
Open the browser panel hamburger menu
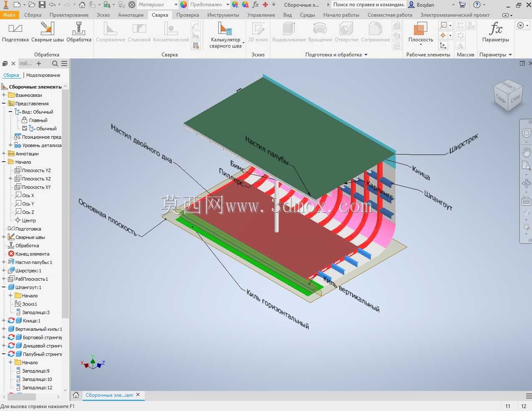[64, 63]
